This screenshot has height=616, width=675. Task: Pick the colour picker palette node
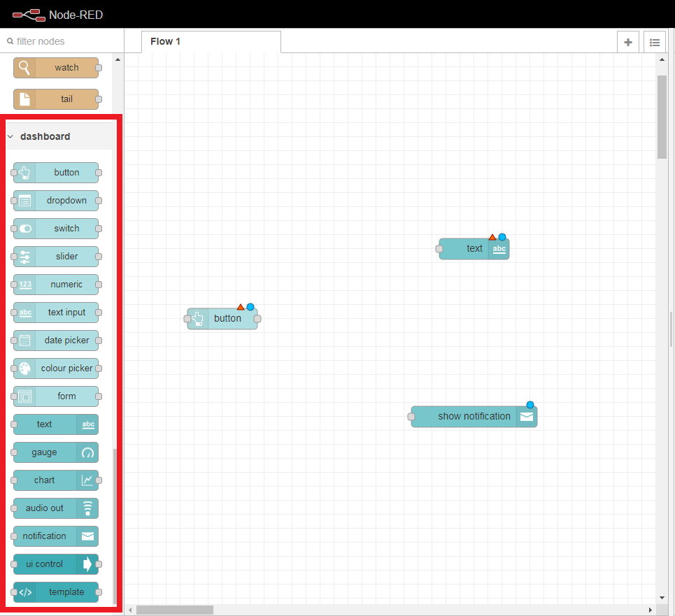(x=56, y=368)
